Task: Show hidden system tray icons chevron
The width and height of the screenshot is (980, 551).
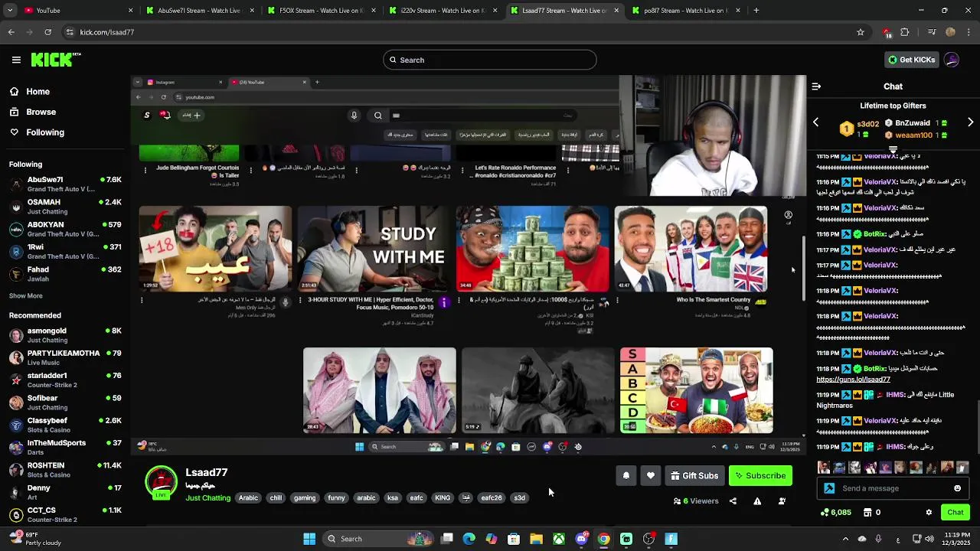Action: (845, 539)
